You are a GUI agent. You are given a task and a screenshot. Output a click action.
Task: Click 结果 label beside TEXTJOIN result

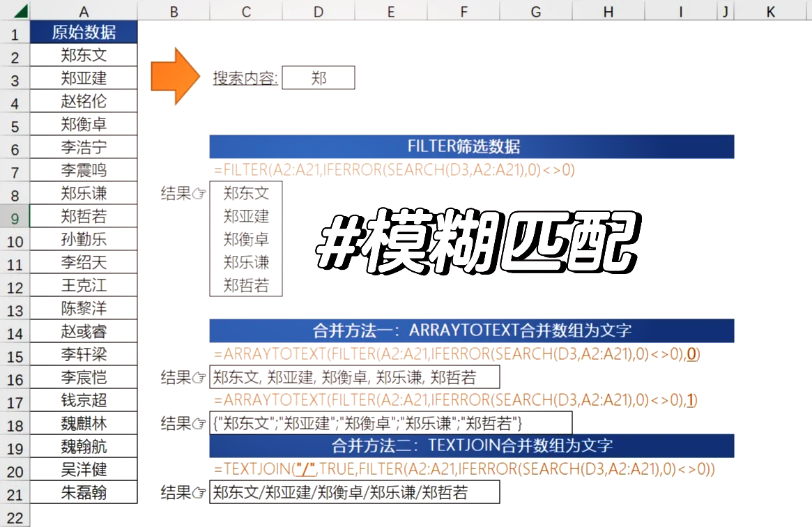(x=183, y=492)
